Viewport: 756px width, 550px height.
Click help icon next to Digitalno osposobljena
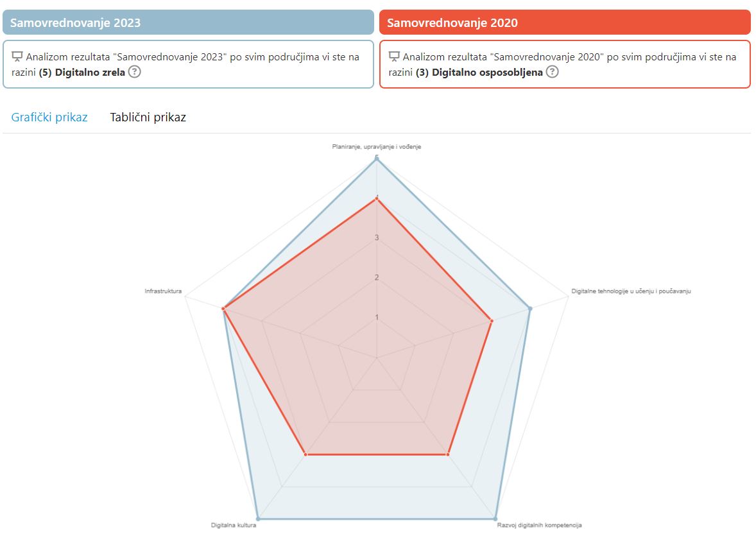click(552, 72)
